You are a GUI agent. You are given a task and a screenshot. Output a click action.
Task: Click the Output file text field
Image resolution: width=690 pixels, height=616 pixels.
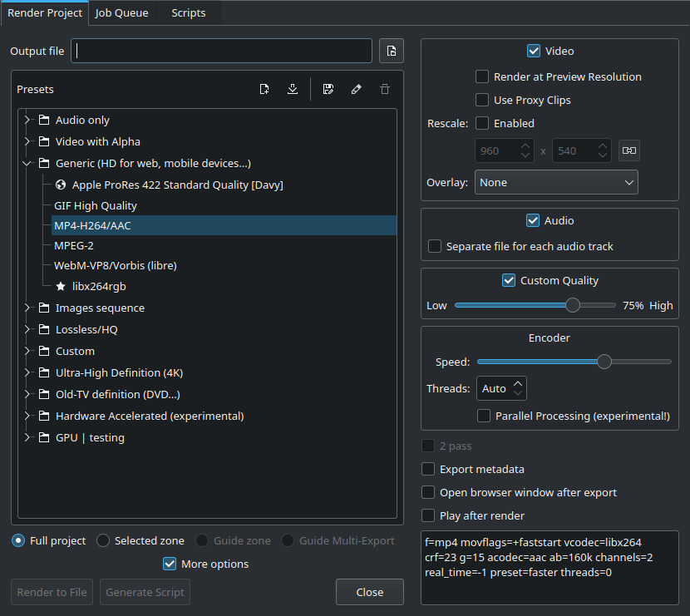coord(221,51)
